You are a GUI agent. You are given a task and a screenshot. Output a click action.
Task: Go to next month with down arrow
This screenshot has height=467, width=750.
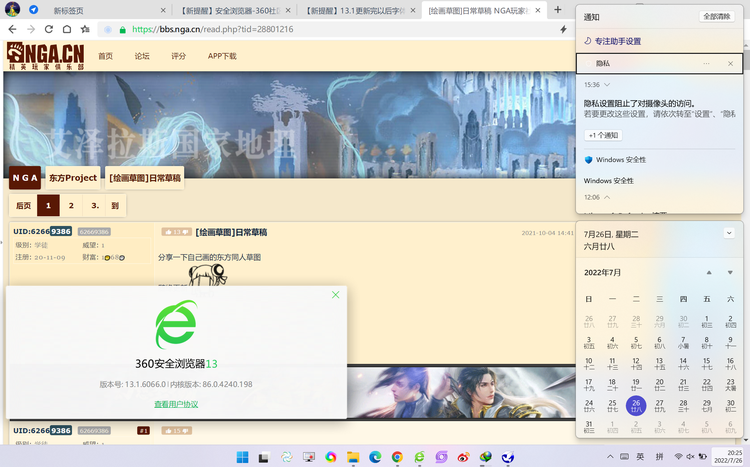730,273
